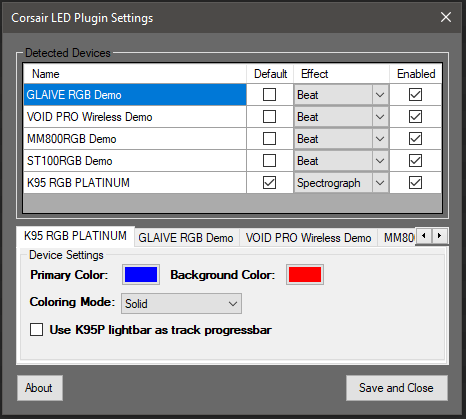This screenshot has width=466, height=419.
Task: Click the Effect column header
Action: (x=342, y=74)
